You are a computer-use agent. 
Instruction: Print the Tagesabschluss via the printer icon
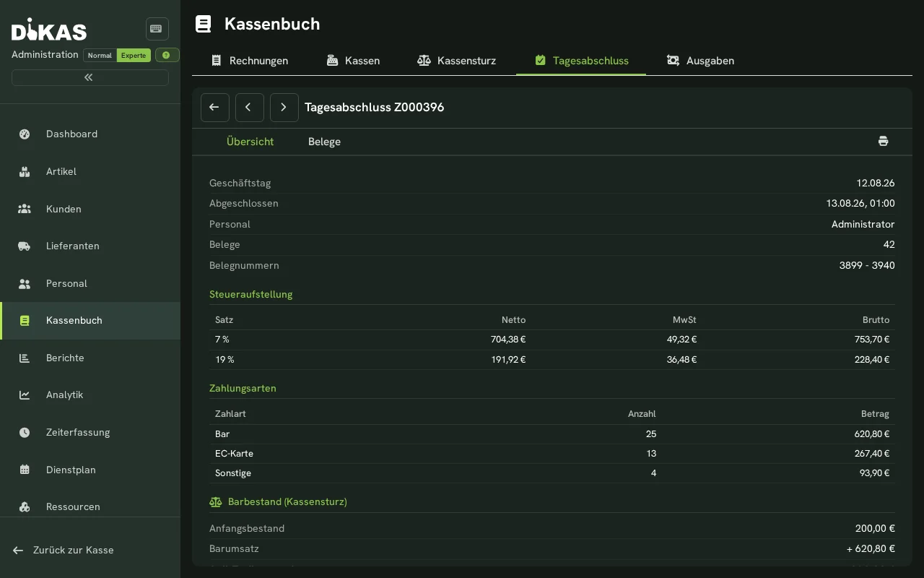(x=884, y=142)
